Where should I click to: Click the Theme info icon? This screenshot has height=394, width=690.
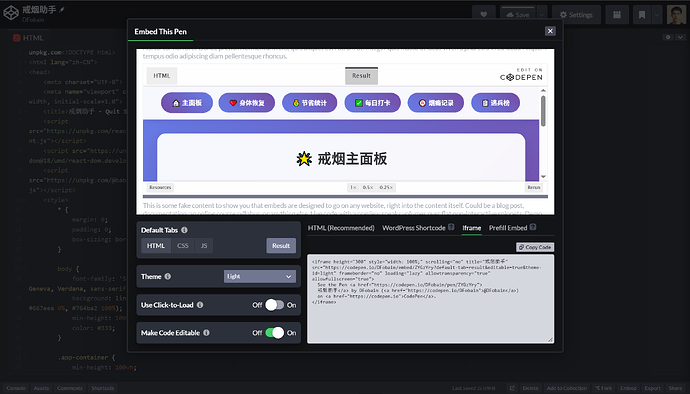[168, 276]
